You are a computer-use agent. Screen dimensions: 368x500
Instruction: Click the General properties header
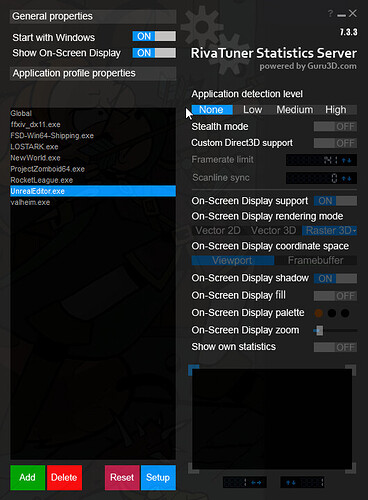click(93, 16)
